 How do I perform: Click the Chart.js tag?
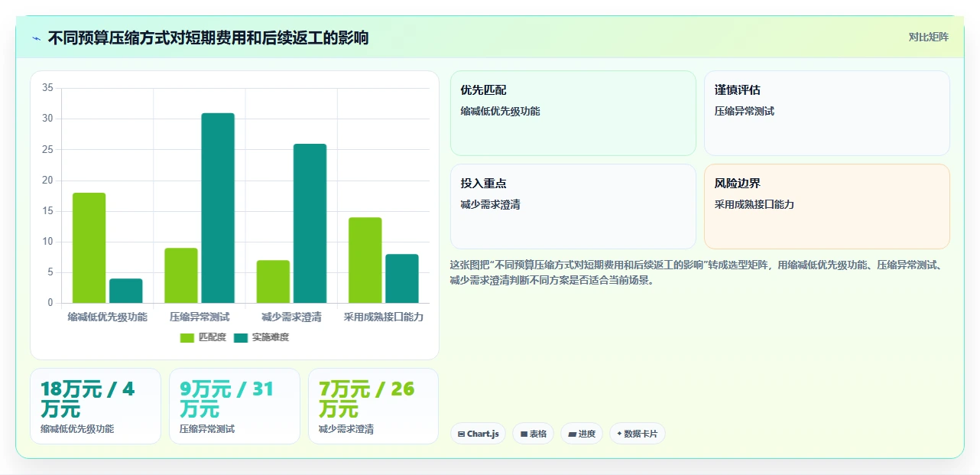[479, 434]
